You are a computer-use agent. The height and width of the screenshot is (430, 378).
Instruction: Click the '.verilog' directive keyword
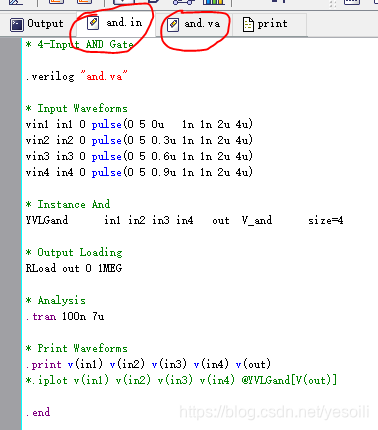pos(50,76)
